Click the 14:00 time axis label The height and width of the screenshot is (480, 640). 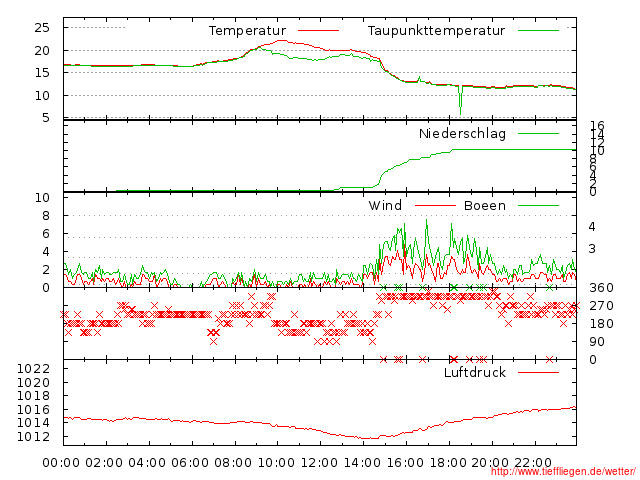click(362, 463)
